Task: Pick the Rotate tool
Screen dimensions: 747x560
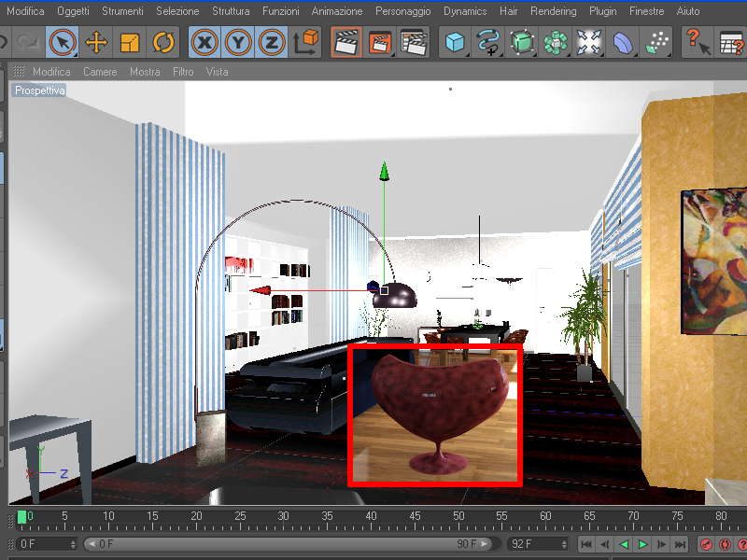Action: pyautogui.click(x=163, y=42)
